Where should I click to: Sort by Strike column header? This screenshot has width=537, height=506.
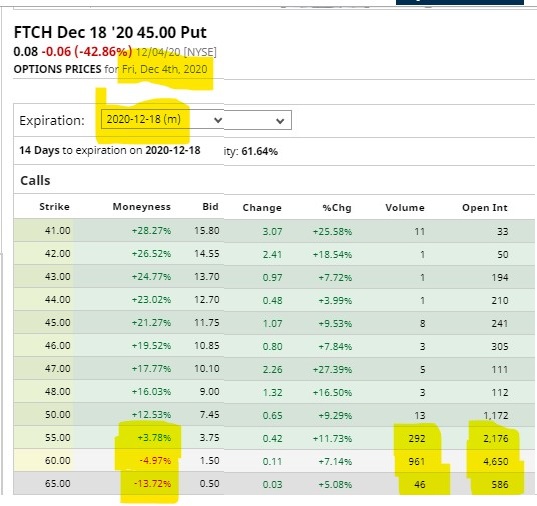point(54,207)
